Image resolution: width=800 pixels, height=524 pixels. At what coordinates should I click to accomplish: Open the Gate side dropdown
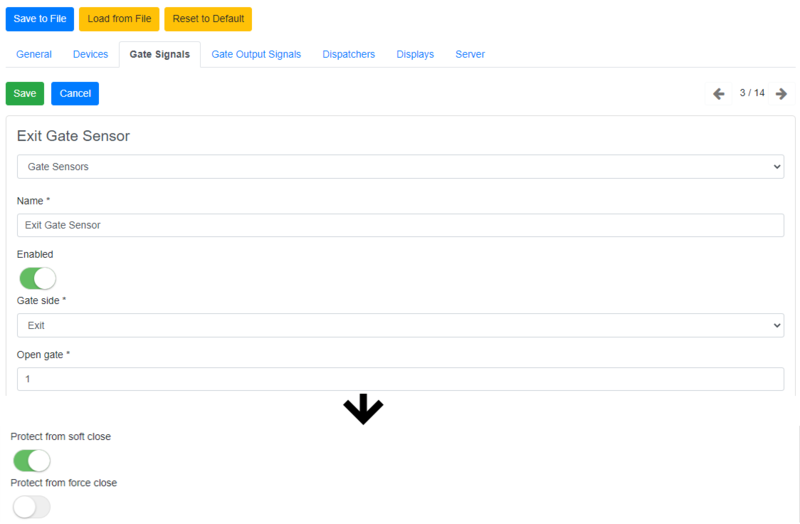coord(400,325)
